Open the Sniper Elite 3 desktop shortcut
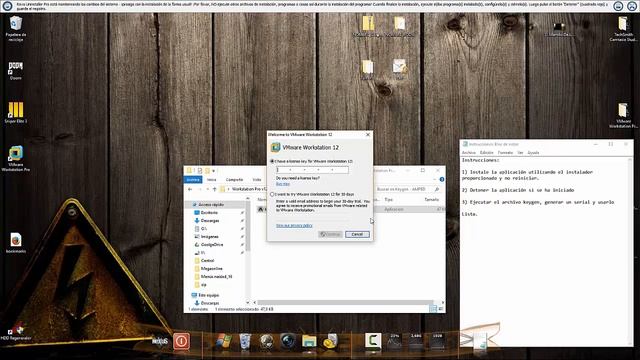The width and height of the screenshot is (640, 360). click(16, 113)
